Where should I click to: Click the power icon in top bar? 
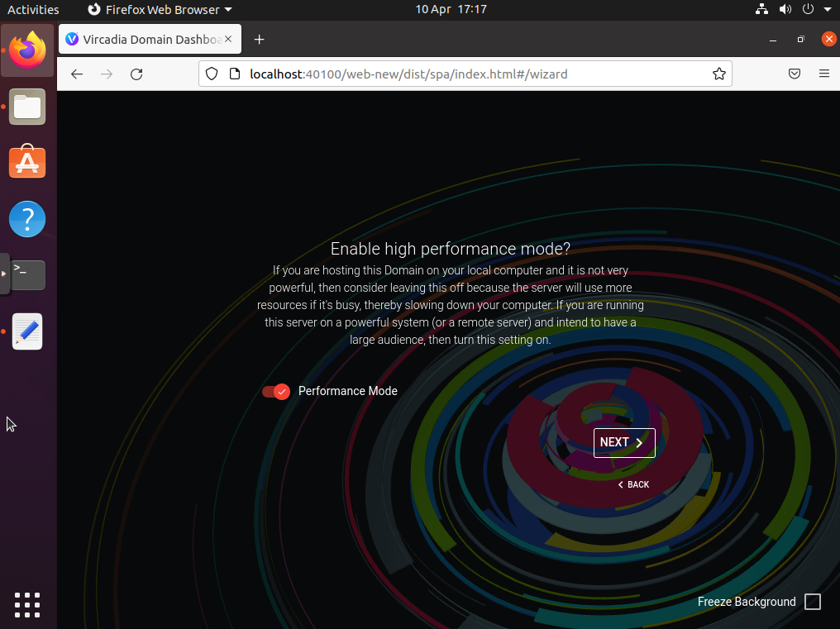(x=808, y=10)
